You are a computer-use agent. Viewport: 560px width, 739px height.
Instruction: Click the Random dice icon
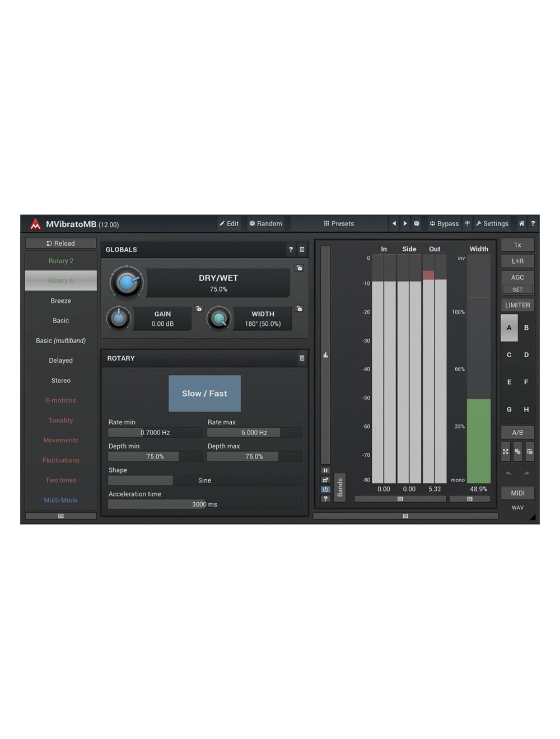tap(253, 223)
